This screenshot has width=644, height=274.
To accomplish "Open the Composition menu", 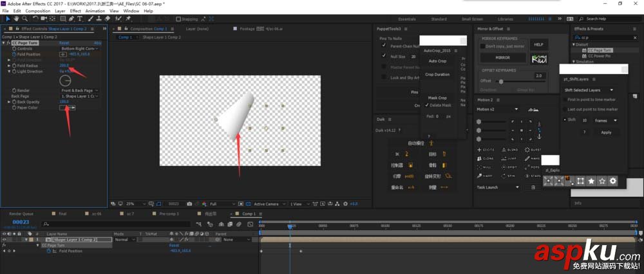I will point(38,11).
